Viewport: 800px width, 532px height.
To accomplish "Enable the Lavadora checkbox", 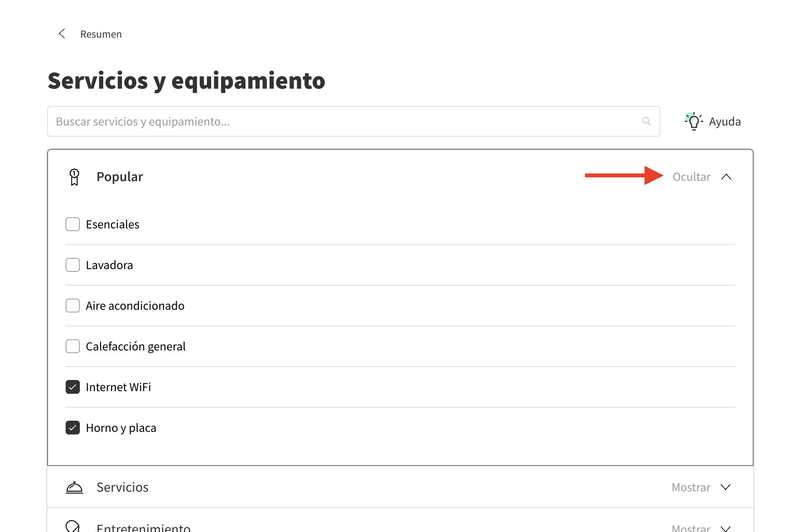I will pyautogui.click(x=73, y=265).
